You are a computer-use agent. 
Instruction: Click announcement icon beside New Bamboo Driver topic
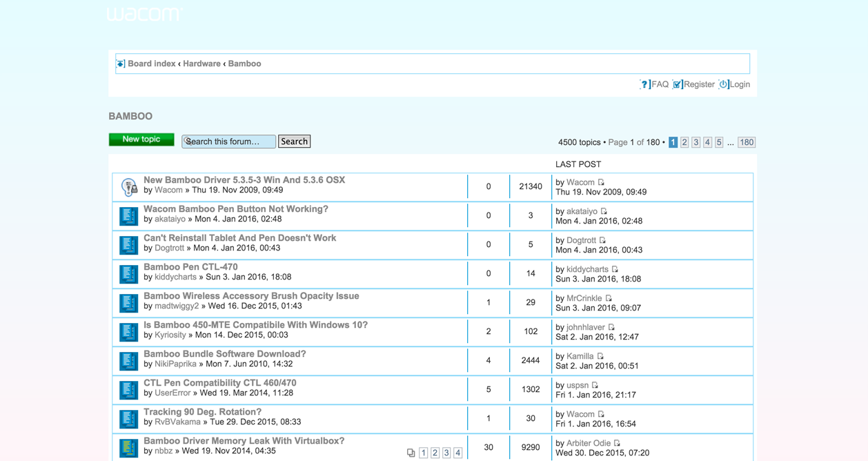(x=129, y=187)
